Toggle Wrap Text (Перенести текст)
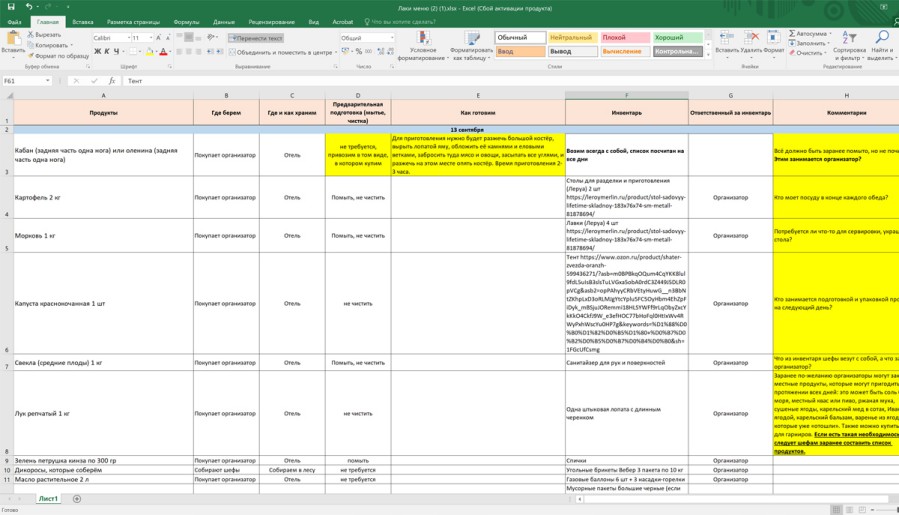Viewport: 899px width, 515px height. tap(258, 38)
